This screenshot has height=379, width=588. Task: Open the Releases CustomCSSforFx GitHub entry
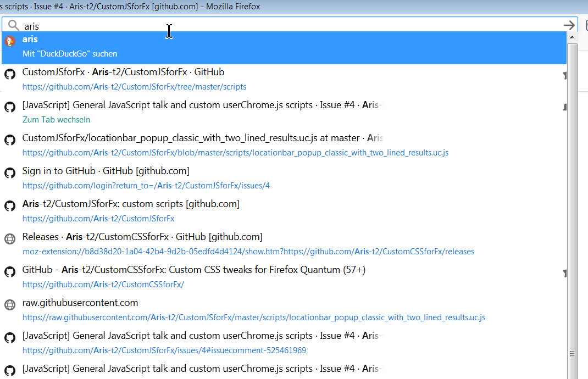coord(142,236)
